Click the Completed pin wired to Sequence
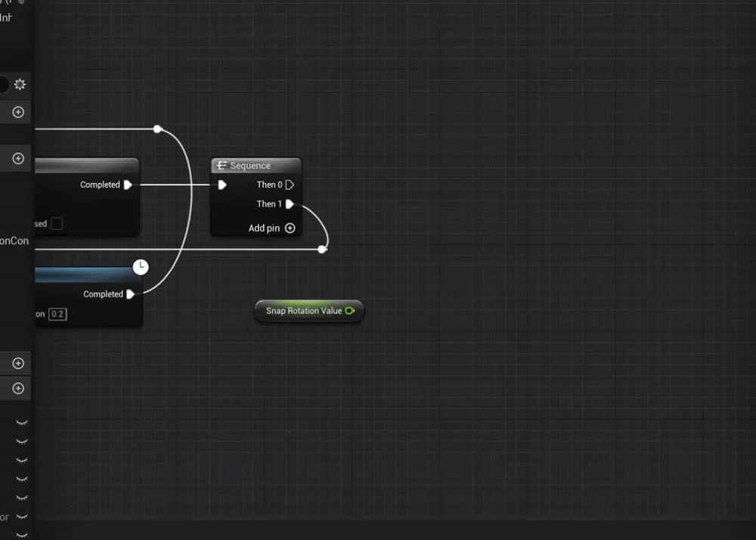Viewport: 756px width, 540px height. (128, 185)
